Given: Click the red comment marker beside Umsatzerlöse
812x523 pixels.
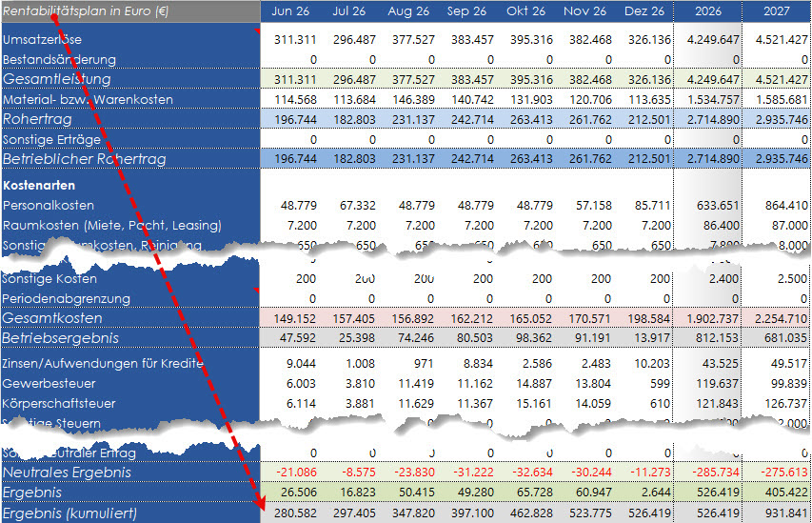Looking at the screenshot, I should click(257, 31).
